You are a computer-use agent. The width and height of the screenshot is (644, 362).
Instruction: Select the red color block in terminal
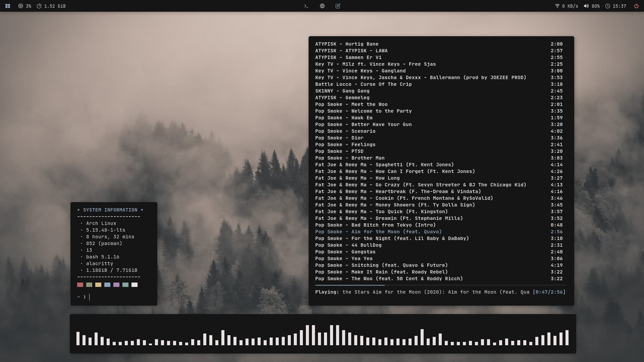[80, 285]
